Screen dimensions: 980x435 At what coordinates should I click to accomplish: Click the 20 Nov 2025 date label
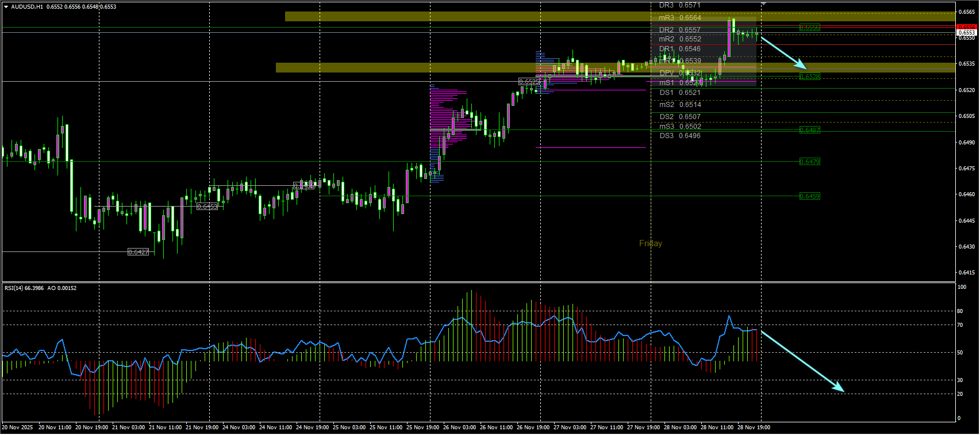coord(17,428)
